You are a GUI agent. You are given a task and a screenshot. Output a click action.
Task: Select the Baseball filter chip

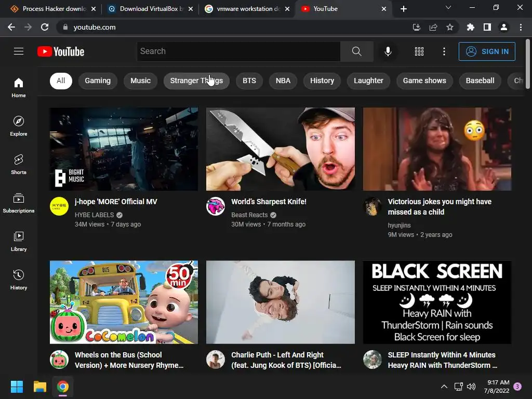coord(480,81)
